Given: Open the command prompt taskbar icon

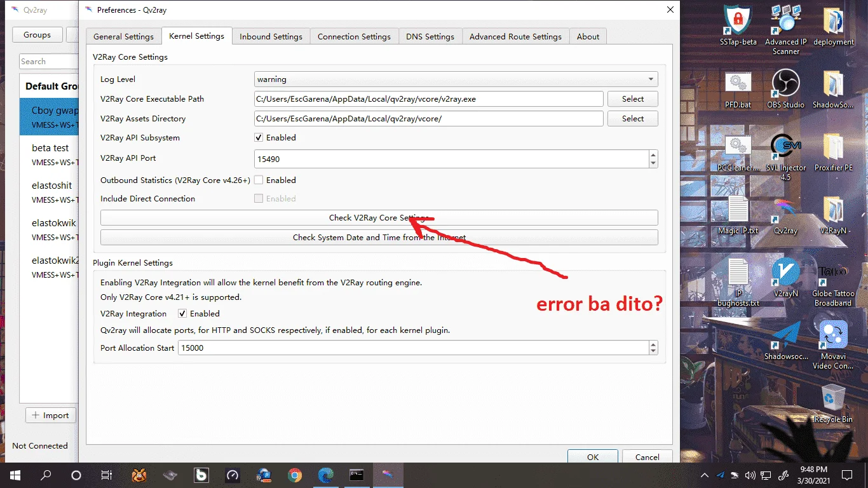Looking at the screenshot, I should (x=356, y=475).
